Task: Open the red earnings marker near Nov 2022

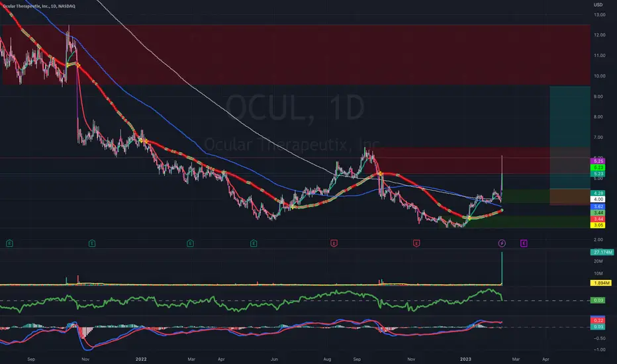Action: pos(416,243)
